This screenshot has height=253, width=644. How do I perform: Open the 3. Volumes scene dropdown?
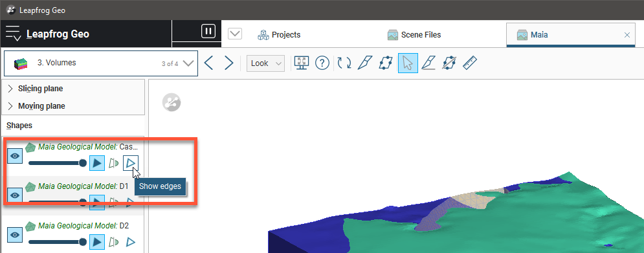pos(100,63)
